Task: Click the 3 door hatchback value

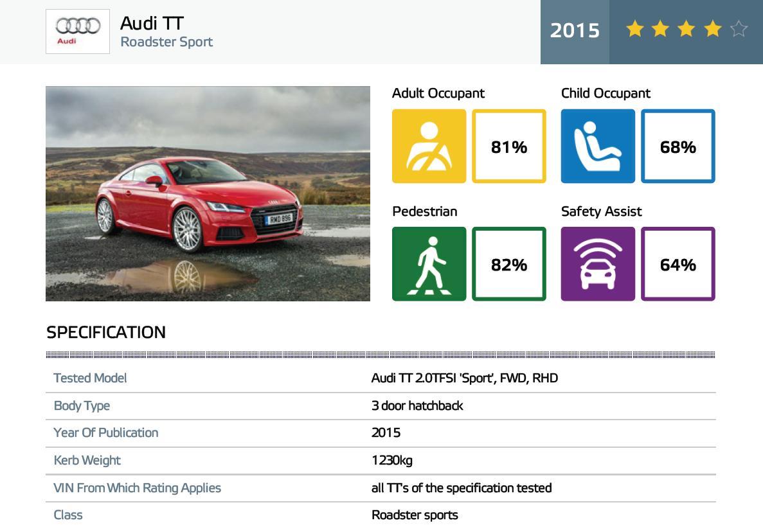Action: click(417, 405)
